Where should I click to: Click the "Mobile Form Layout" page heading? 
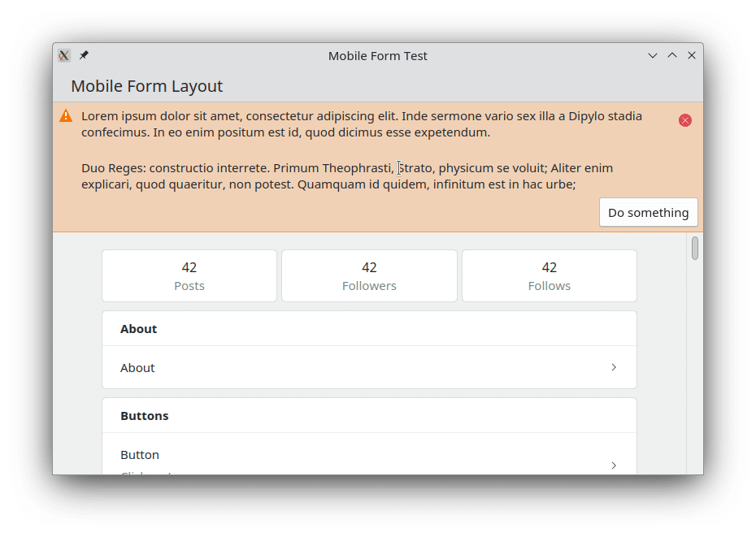pyautogui.click(x=146, y=86)
